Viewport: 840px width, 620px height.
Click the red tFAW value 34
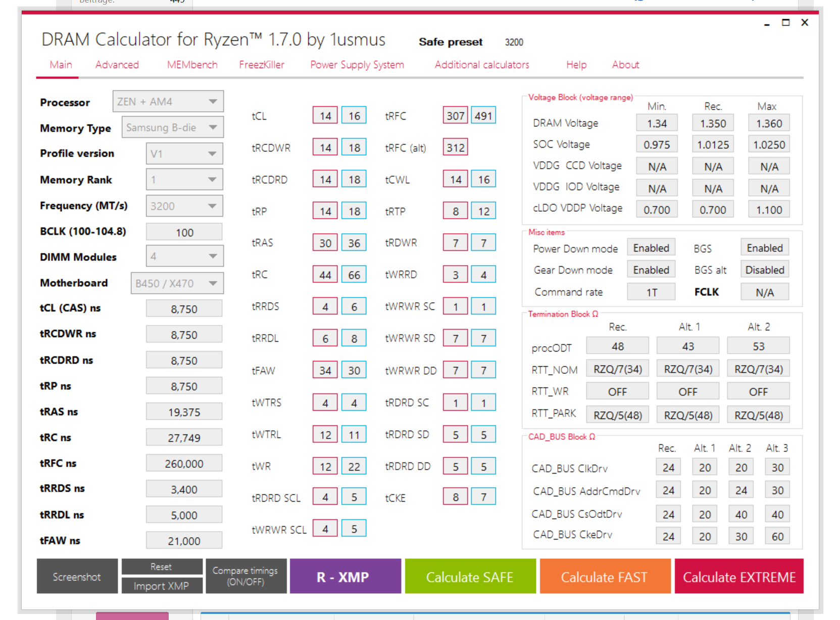[325, 370]
